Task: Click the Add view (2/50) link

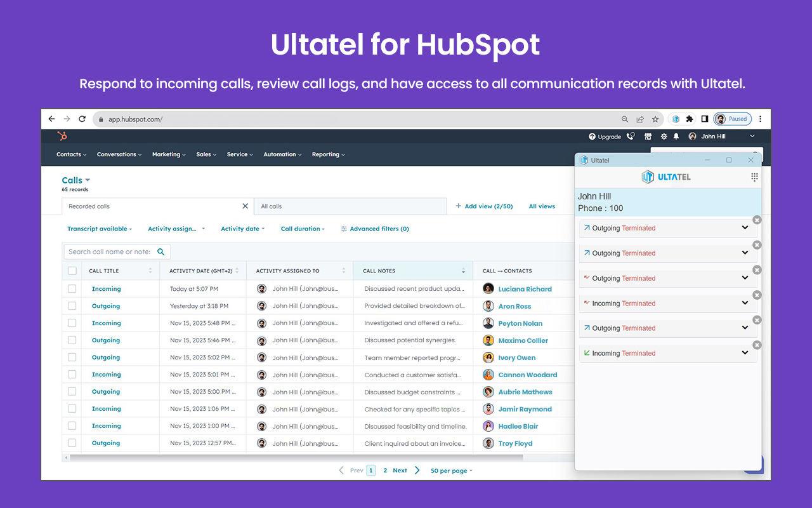Action: tap(484, 206)
